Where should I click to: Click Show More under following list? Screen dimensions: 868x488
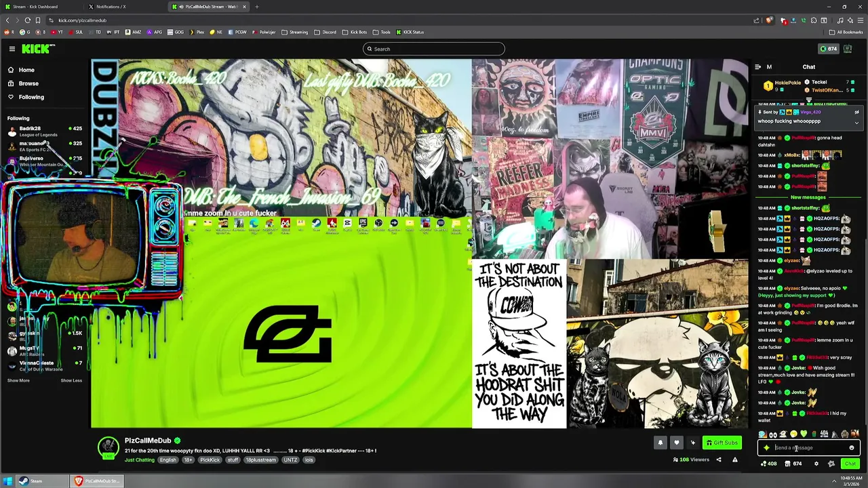click(18, 380)
